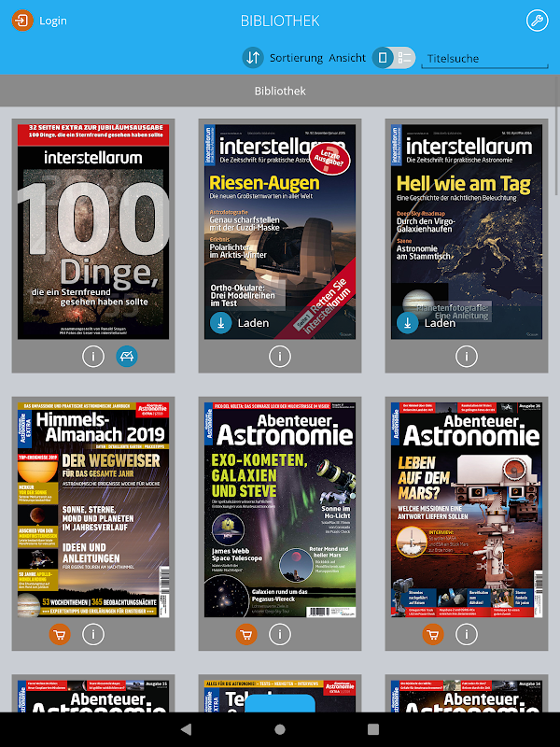Open settings via the wrench icon
Viewport: 560px width, 747px height.
tap(538, 21)
